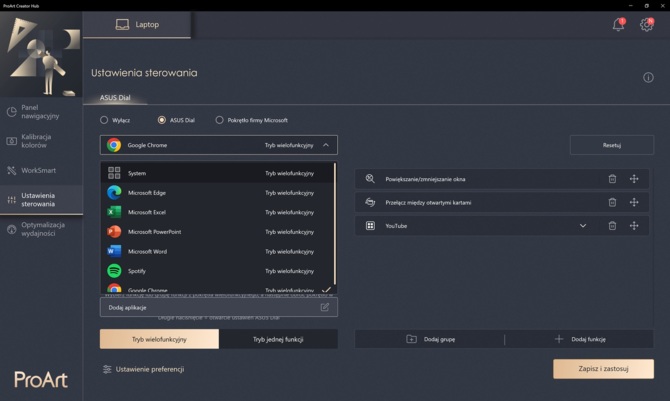Select the Pokrętło firmy Microsoft radio button
The height and width of the screenshot is (401, 670).
click(219, 120)
